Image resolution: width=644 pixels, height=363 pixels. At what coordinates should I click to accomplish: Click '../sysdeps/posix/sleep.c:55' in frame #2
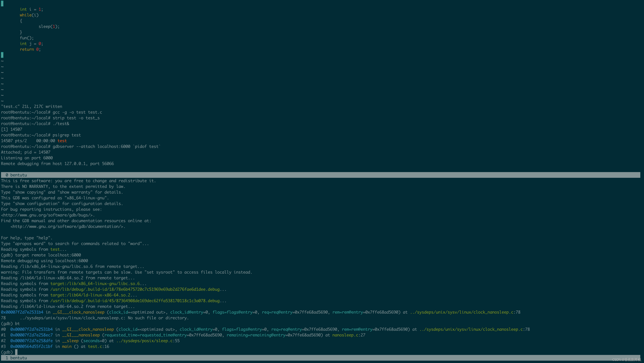coord(148,341)
